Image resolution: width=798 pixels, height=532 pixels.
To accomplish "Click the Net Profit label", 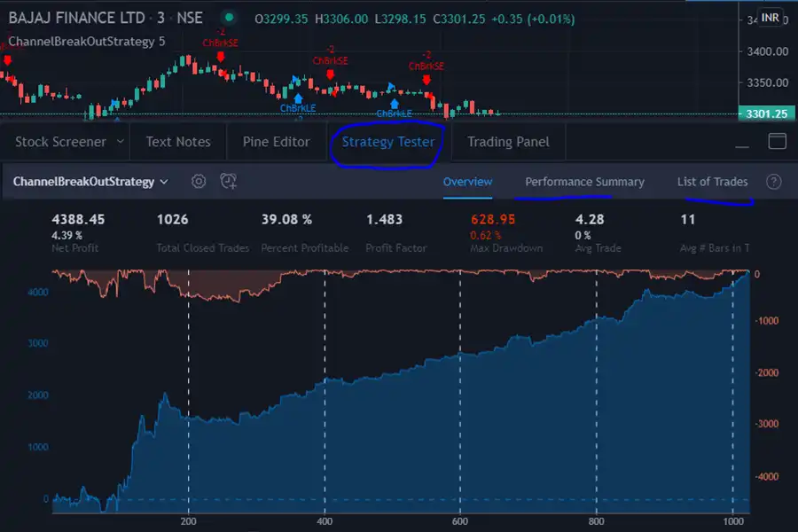I will tap(74, 248).
